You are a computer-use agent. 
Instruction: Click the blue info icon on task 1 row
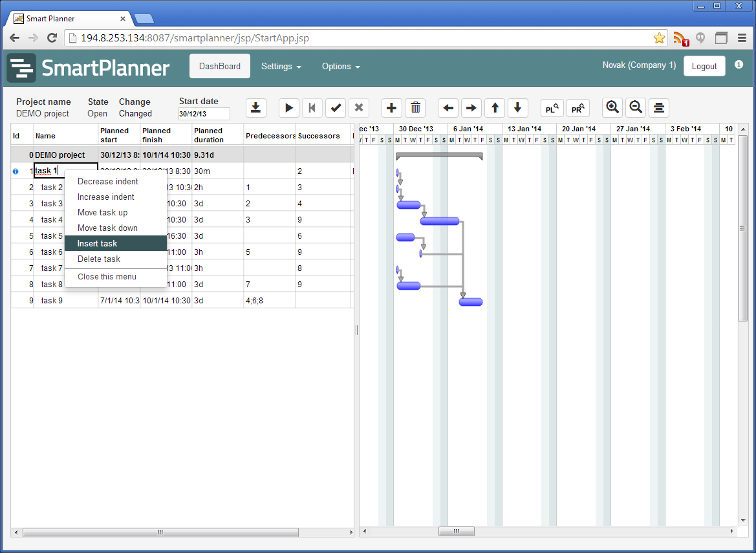click(16, 171)
